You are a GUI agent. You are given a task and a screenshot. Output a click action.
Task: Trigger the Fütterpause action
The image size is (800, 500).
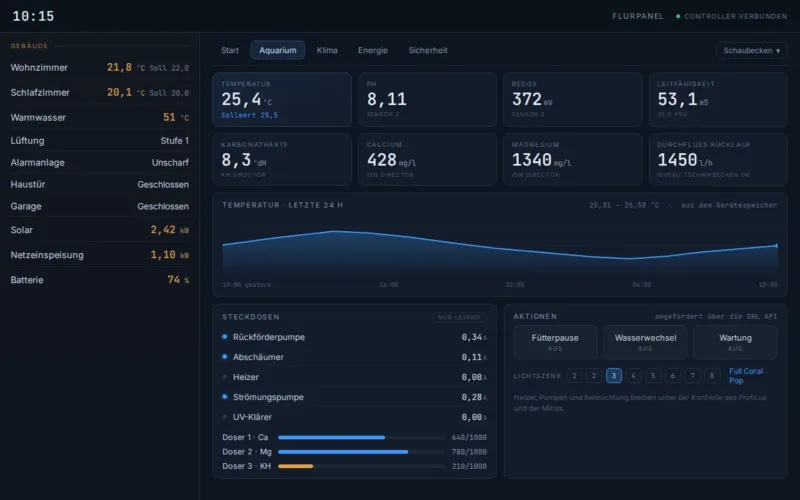tap(555, 342)
